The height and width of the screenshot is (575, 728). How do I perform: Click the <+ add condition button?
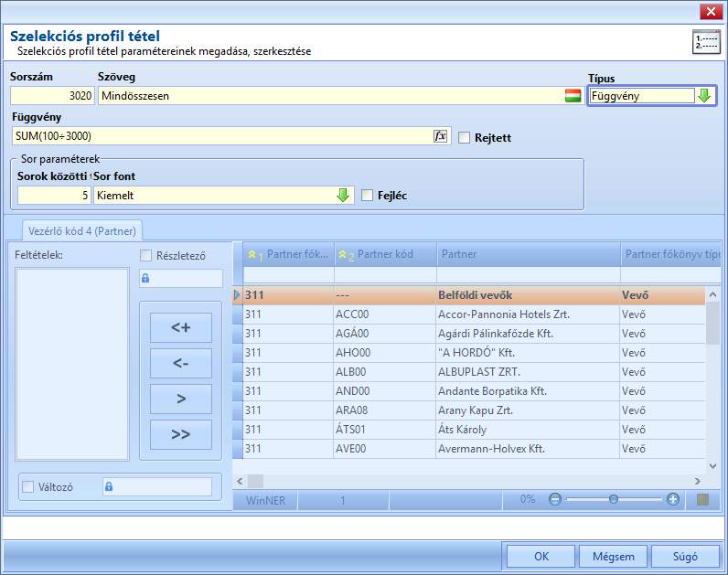pos(181,327)
